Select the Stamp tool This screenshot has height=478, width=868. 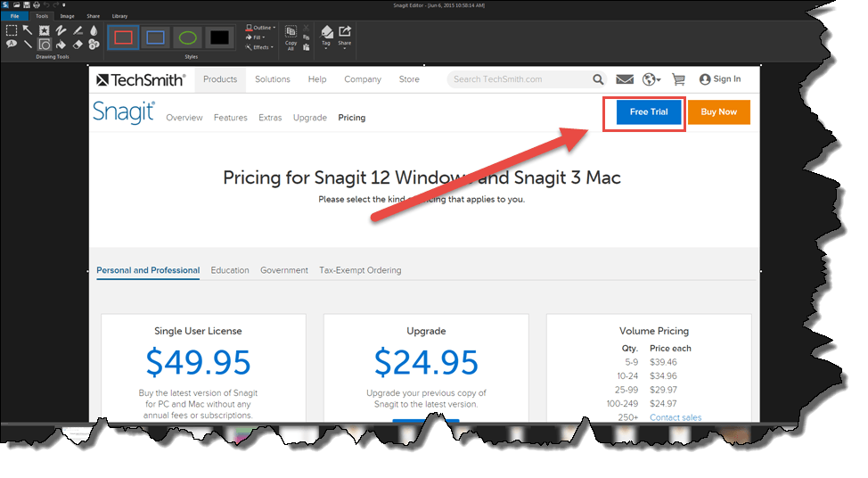click(x=45, y=30)
